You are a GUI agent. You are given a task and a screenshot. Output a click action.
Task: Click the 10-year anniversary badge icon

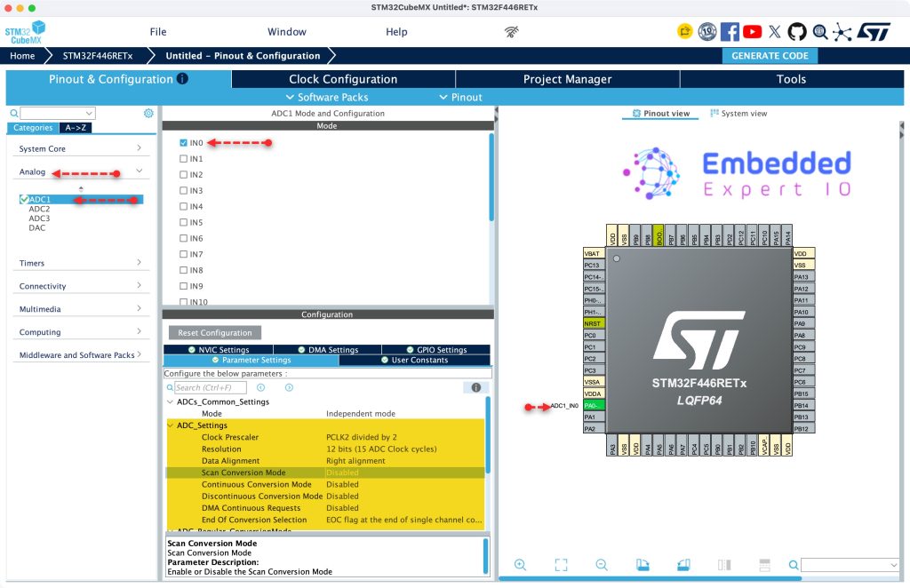point(706,31)
